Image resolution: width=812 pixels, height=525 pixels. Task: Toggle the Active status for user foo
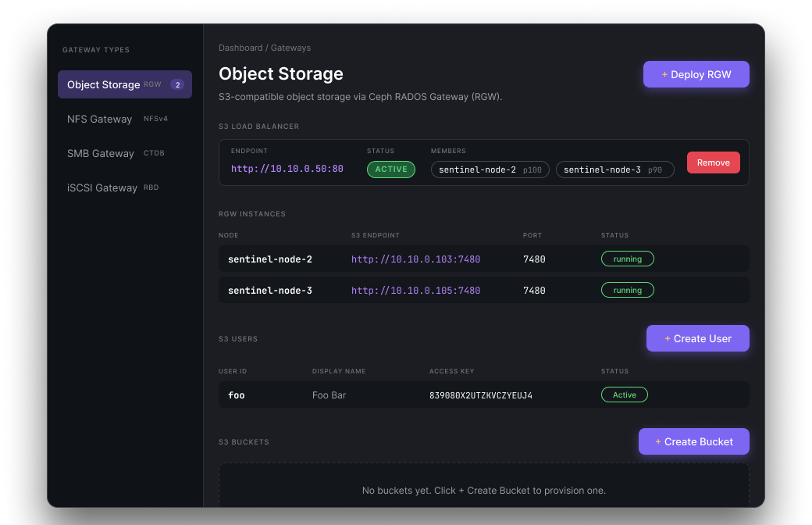624,395
